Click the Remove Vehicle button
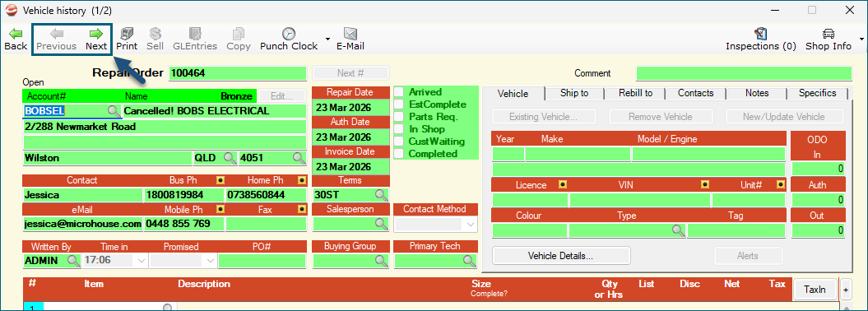Image resolution: width=868 pixels, height=311 pixels. [x=661, y=117]
